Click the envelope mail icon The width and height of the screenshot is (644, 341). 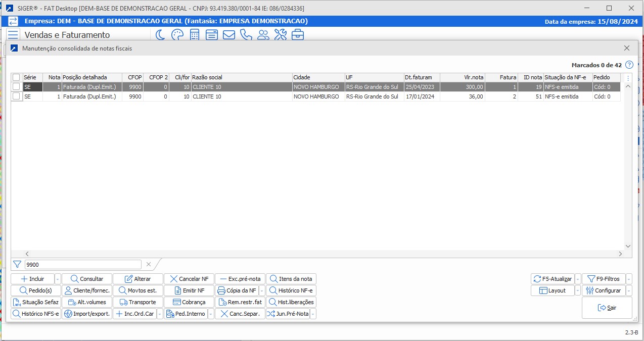[x=229, y=35]
